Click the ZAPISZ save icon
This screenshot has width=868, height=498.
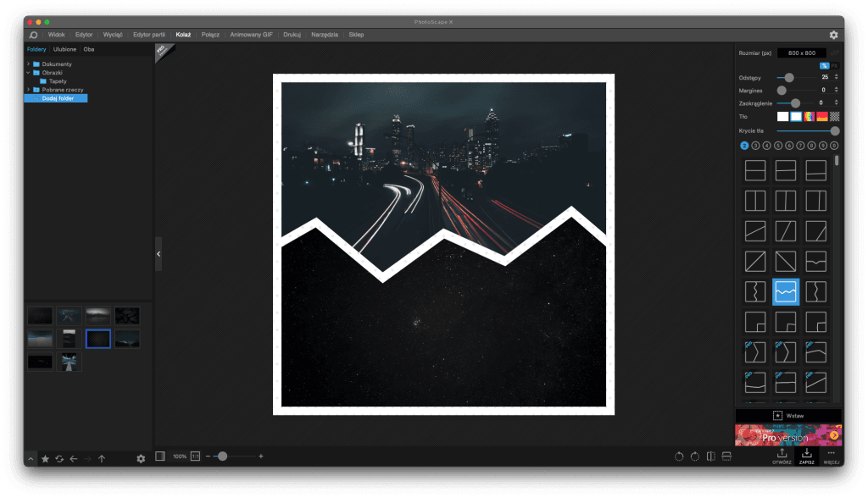pos(806,455)
